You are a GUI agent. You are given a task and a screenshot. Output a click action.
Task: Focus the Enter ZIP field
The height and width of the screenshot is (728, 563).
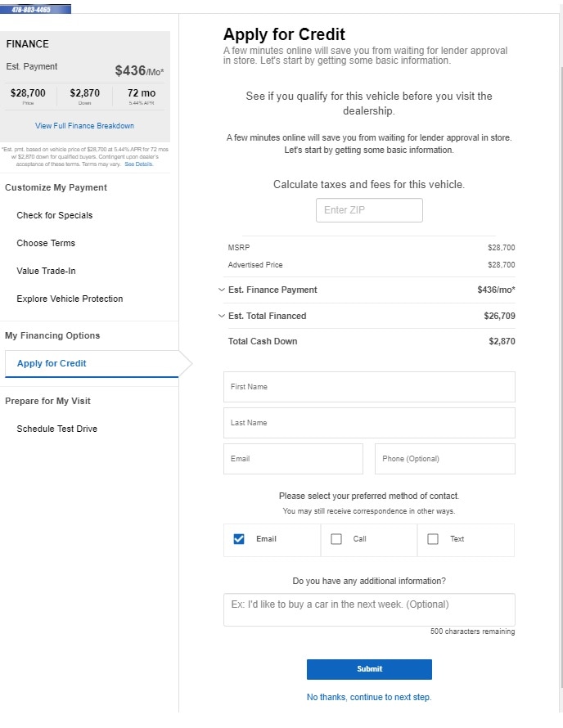[x=369, y=210]
